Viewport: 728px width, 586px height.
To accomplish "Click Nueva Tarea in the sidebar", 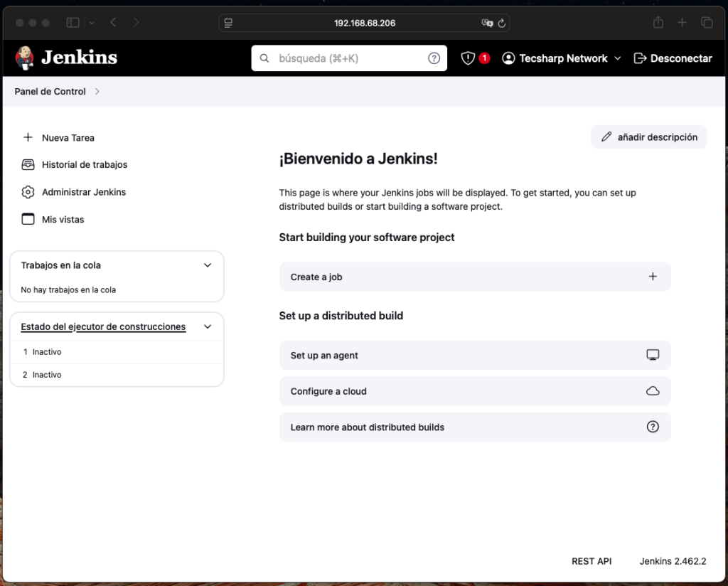I will (x=68, y=138).
